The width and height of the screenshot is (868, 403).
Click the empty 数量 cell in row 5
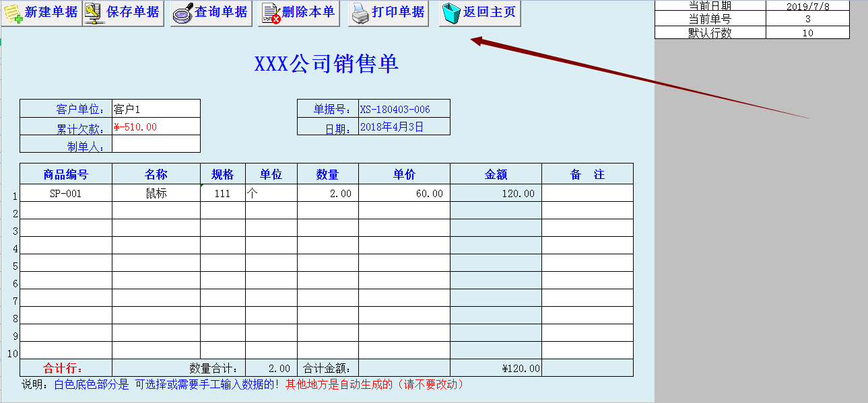pos(328,263)
